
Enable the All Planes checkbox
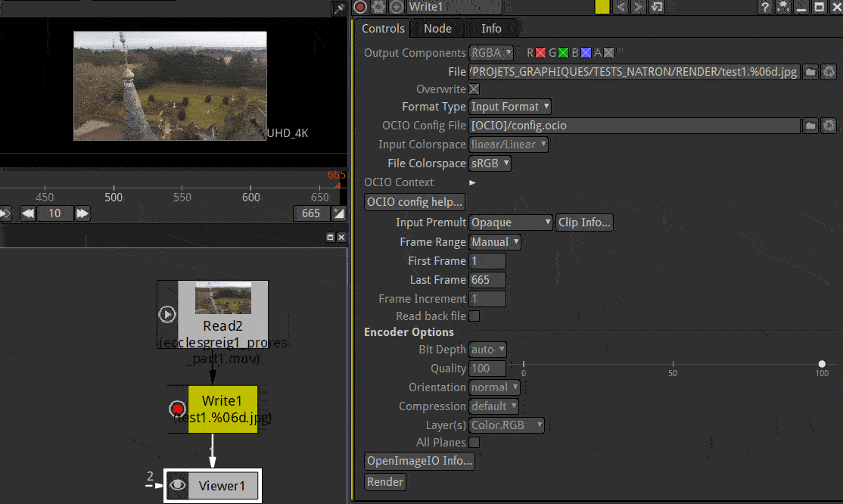(x=474, y=443)
